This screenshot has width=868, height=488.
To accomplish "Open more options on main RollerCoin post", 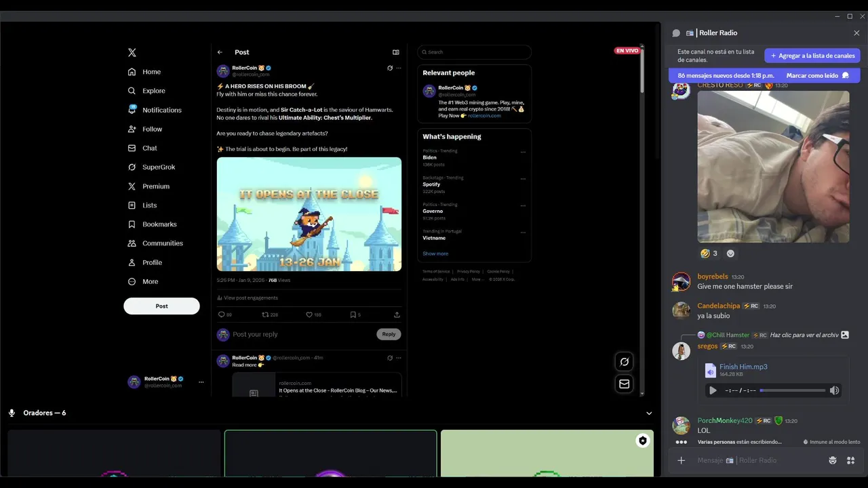I will coord(399,68).
